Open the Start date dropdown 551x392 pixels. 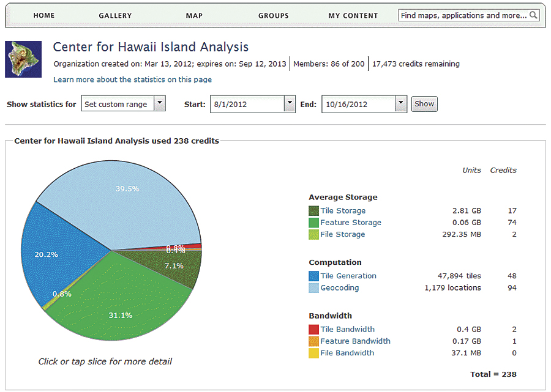(x=290, y=104)
